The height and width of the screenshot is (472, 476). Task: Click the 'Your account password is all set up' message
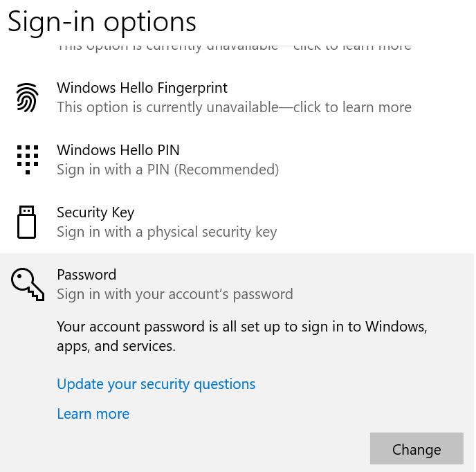241,327
